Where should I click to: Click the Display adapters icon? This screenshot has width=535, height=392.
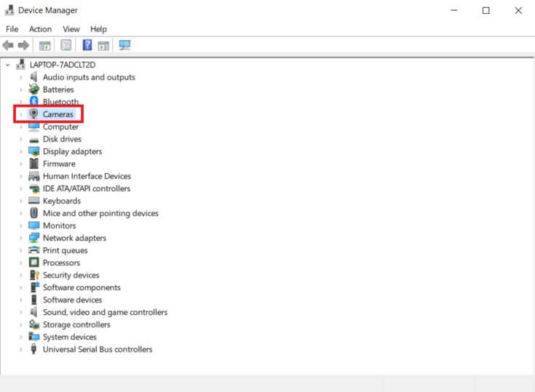(x=33, y=151)
